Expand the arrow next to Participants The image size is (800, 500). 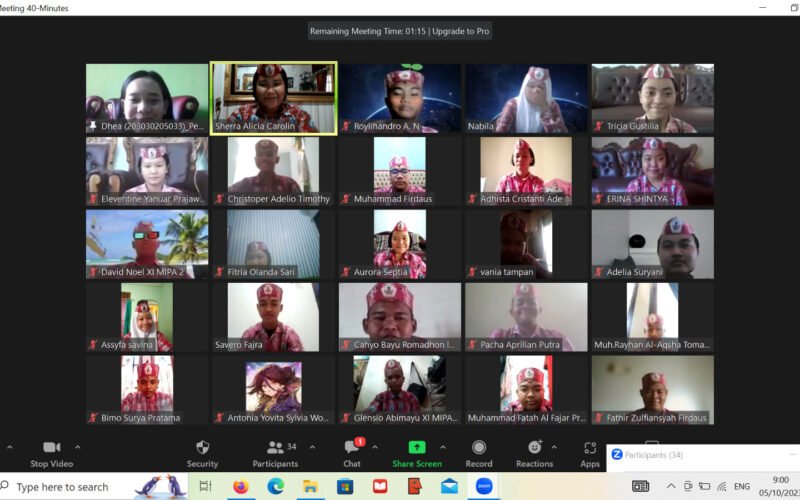pos(312,447)
